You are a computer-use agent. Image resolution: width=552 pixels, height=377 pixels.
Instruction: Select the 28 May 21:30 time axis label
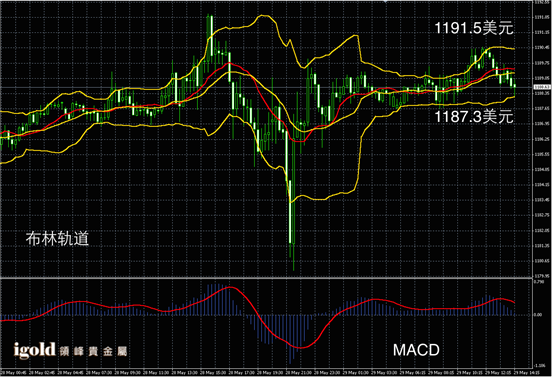tap(299, 372)
